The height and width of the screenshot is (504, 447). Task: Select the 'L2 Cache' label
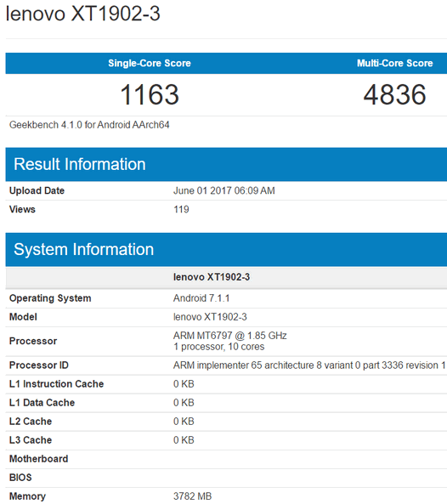click(31, 422)
